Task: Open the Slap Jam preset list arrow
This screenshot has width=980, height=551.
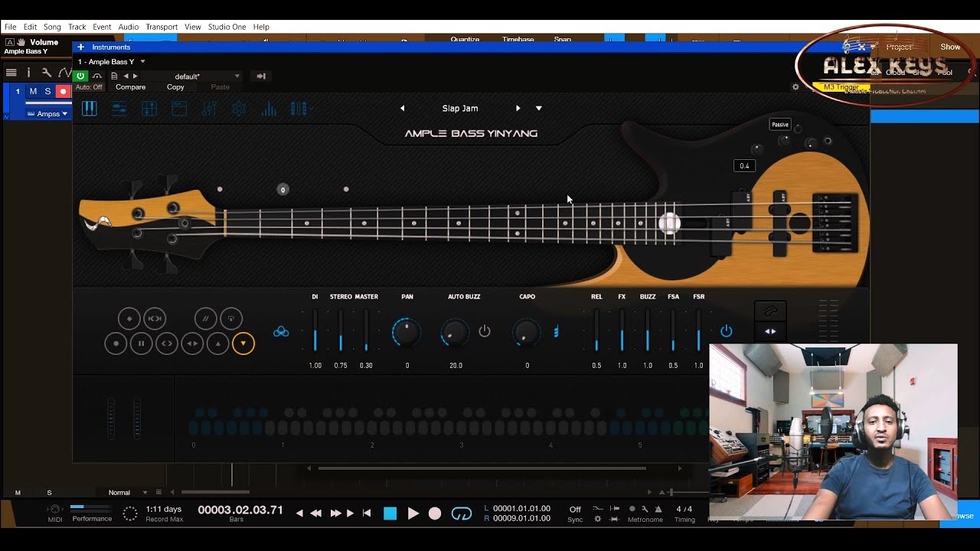Action: click(x=538, y=109)
